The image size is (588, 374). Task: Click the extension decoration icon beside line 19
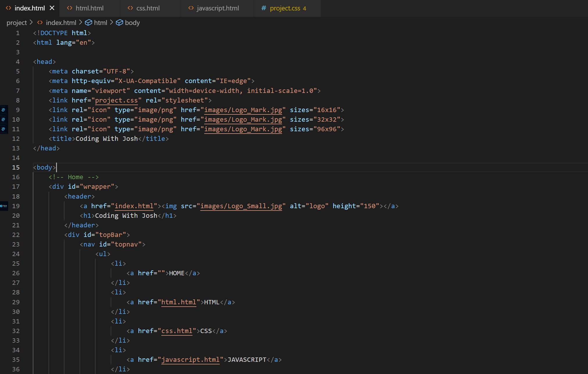4,206
